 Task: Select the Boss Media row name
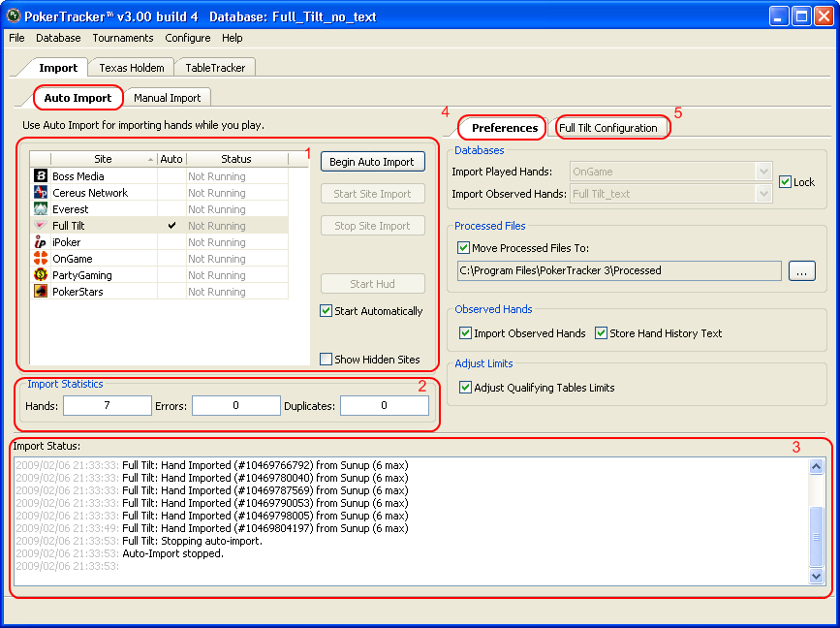coord(78,176)
